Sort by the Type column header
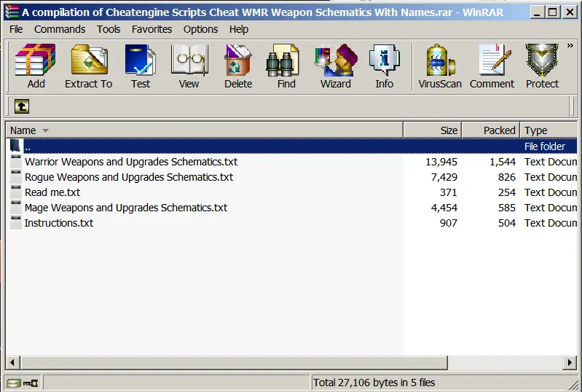Image resolution: width=582 pixels, height=392 pixels. coord(548,130)
